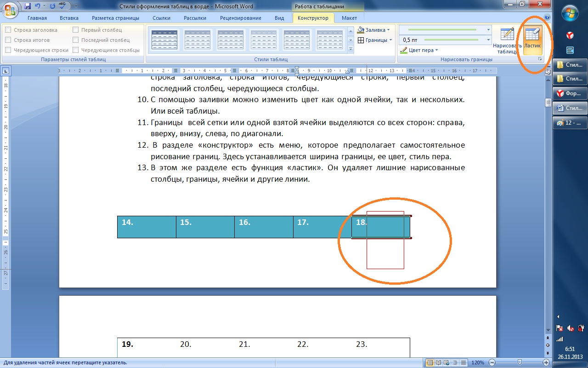The width and height of the screenshot is (588, 368).
Task: Switch to the 'Фор...' Yandex taskbar window
Action: point(570,93)
